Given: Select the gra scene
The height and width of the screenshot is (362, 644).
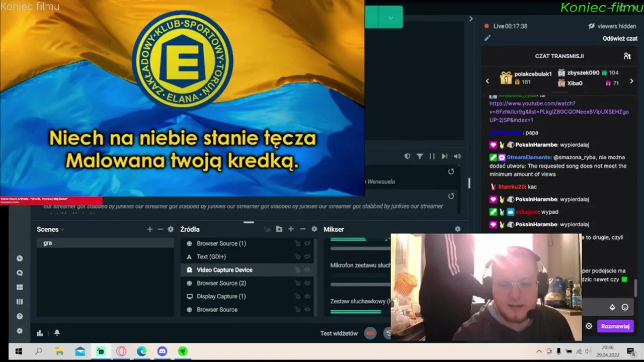Looking at the screenshot, I should tap(105, 243).
